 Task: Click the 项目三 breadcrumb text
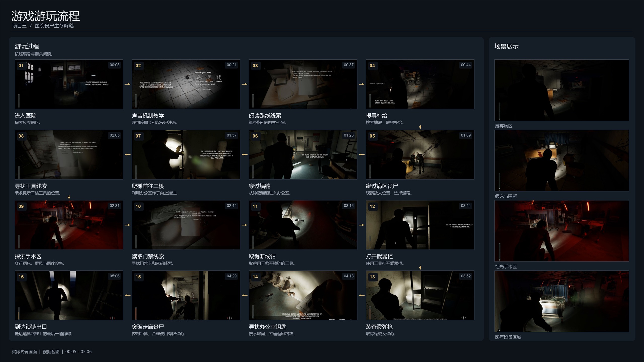click(x=19, y=26)
